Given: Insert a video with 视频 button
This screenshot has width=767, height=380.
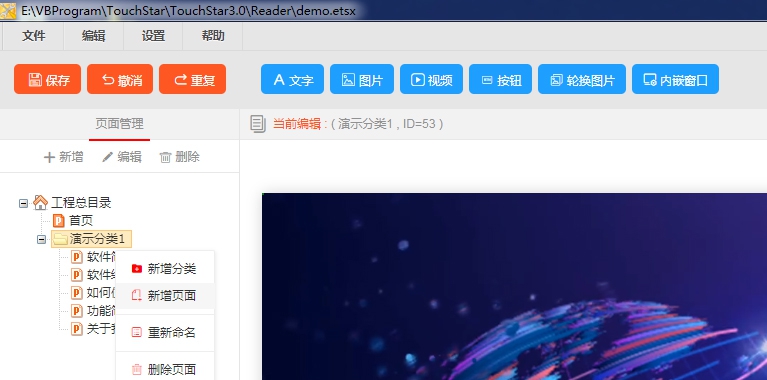Looking at the screenshot, I should click(431, 79).
